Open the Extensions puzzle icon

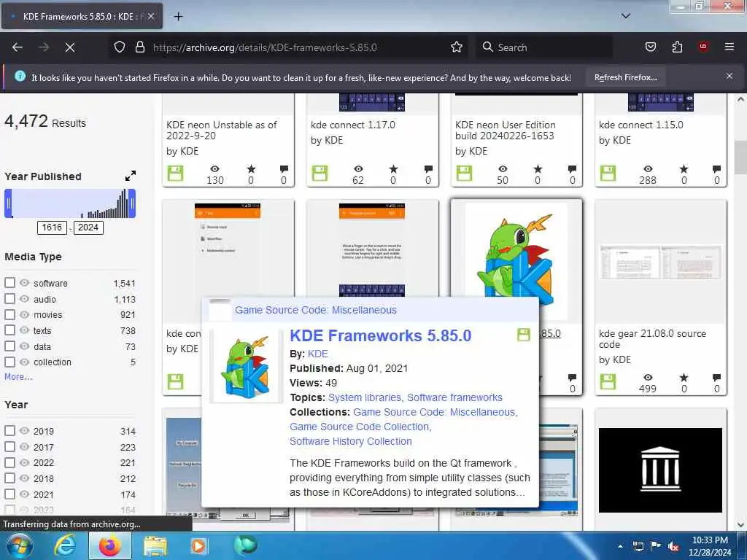point(677,47)
